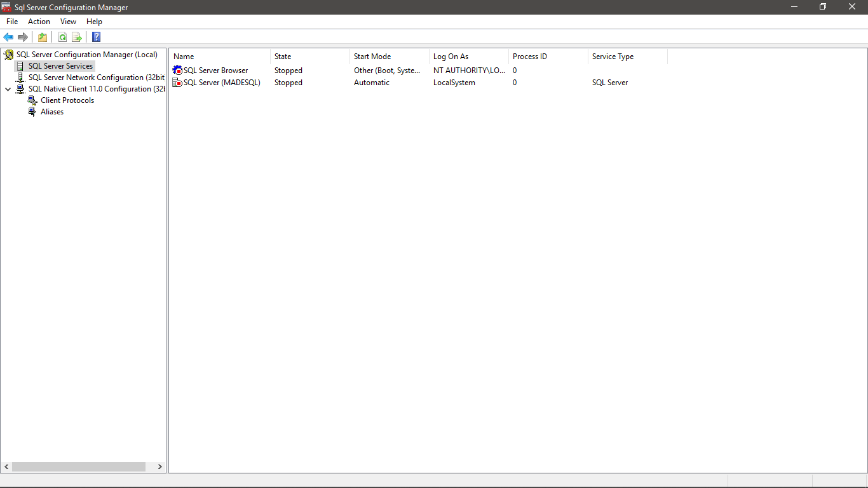Click the SQL Native Client 11.0 Configuration icon
The height and width of the screenshot is (488, 868).
(x=20, y=89)
